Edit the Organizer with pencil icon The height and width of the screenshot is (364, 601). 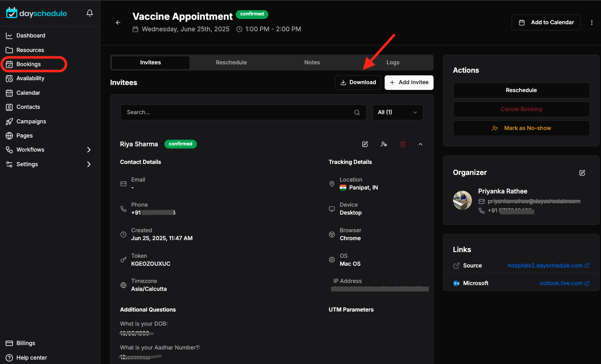point(582,173)
